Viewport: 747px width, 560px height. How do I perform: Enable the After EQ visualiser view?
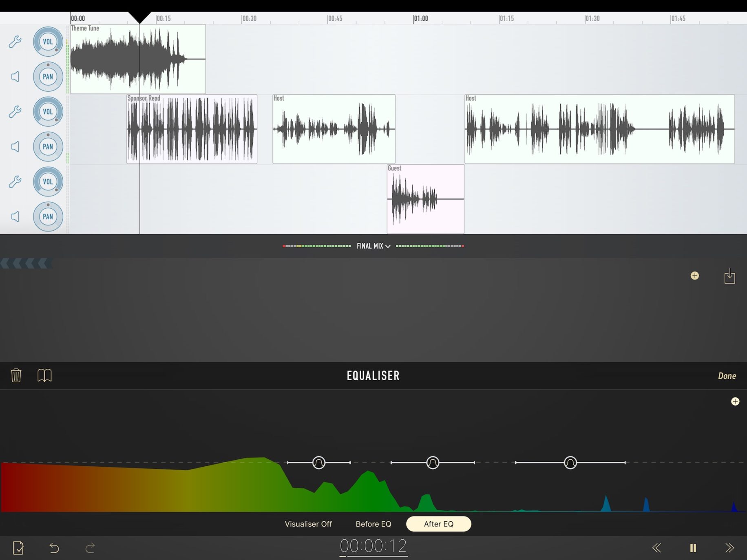[438, 524]
